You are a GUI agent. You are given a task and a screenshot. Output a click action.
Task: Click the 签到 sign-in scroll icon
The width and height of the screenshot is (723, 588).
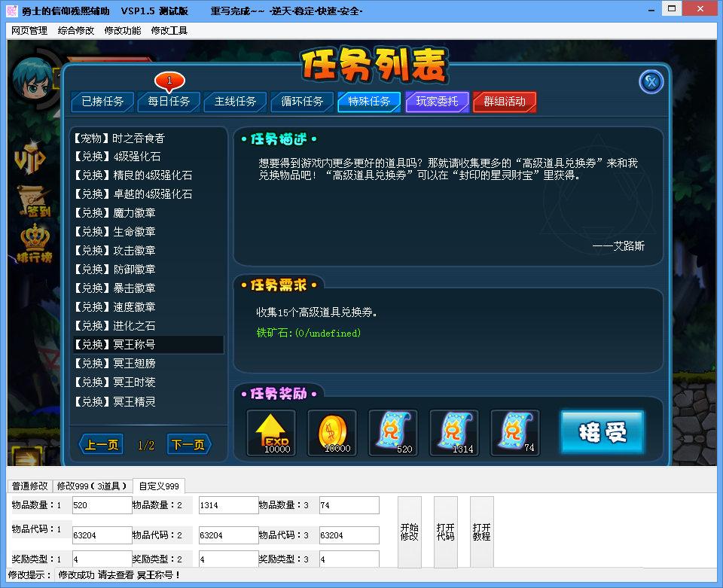34,202
